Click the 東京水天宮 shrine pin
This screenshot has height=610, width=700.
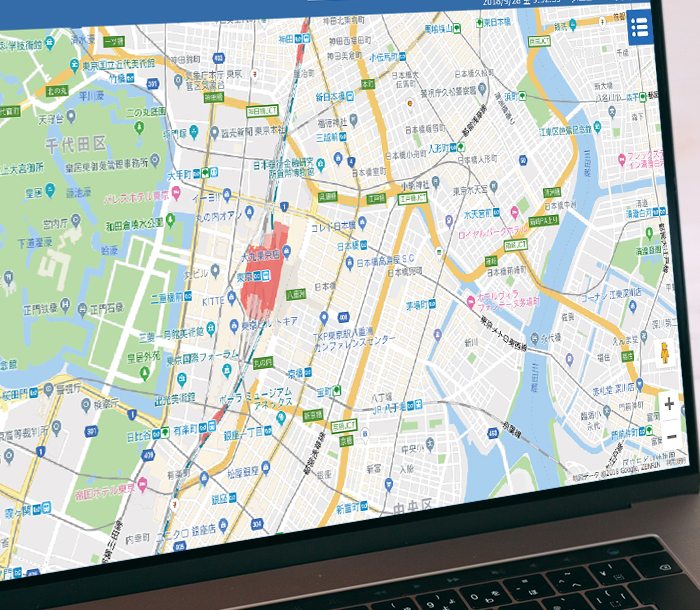coord(493,186)
